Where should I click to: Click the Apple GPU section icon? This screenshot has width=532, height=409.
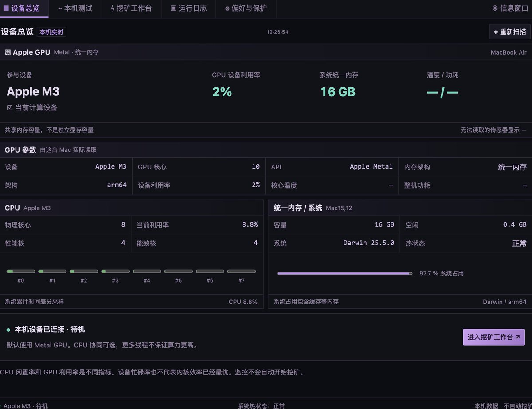pyautogui.click(x=8, y=52)
